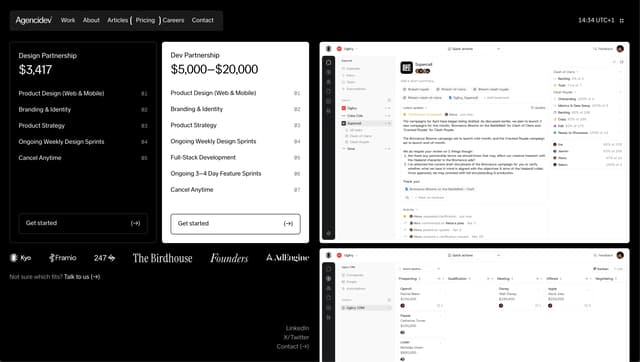Click the Founders logo
This screenshot has height=362, width=640.
tap(229, 258)
